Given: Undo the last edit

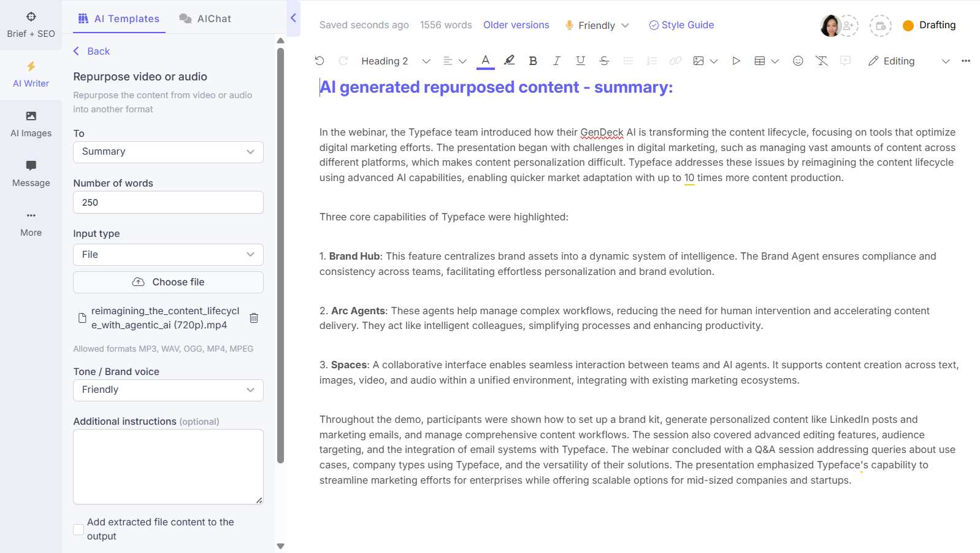Looking at the screenshot, I should click(x=320, y=61).
